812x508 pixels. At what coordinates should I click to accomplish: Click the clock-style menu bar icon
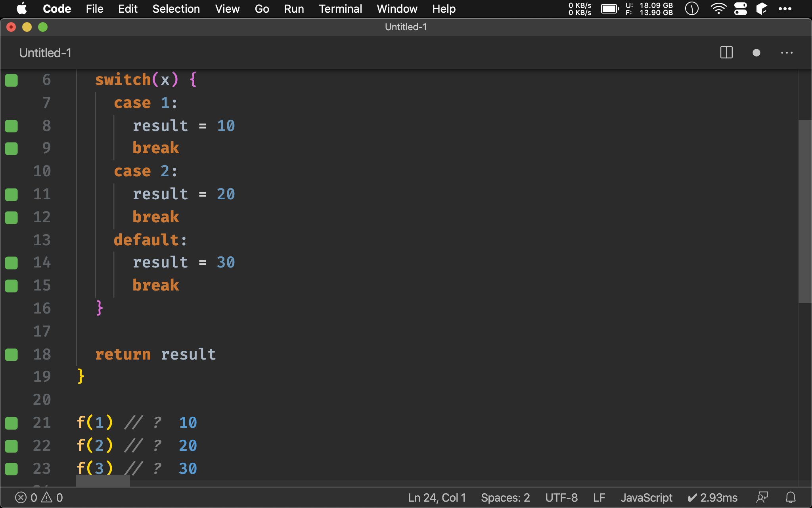tap(691, 9)
